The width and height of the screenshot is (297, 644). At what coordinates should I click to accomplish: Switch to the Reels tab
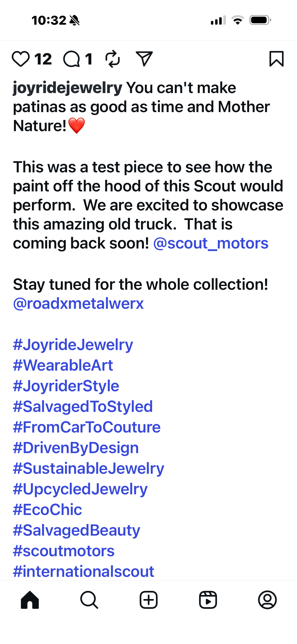[x=208, y=600]
